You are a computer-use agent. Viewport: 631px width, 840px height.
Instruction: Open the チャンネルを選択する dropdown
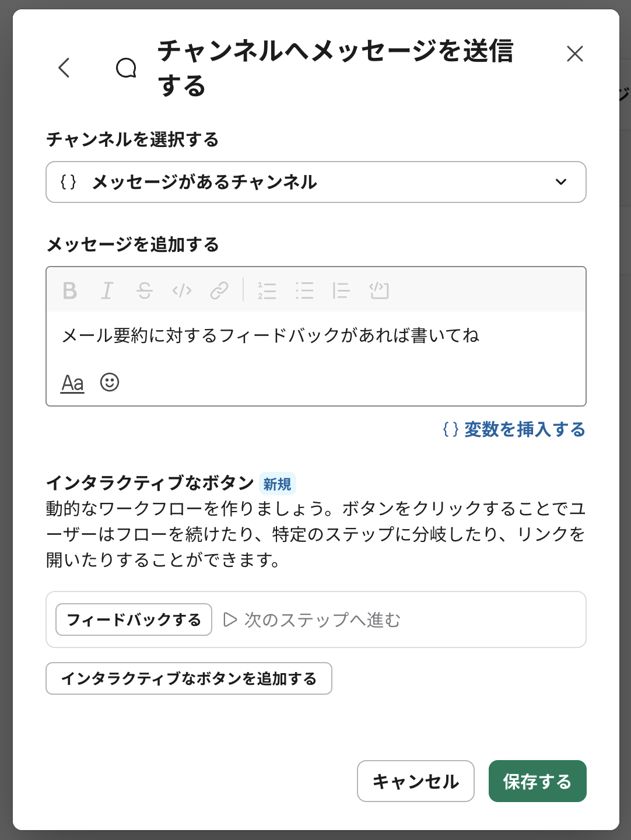point(316,182)
